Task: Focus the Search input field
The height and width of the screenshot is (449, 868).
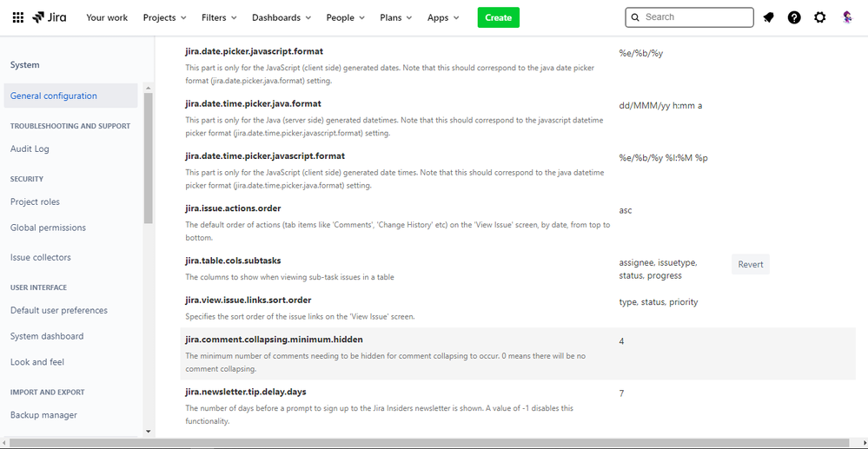Action: [689, 17]
